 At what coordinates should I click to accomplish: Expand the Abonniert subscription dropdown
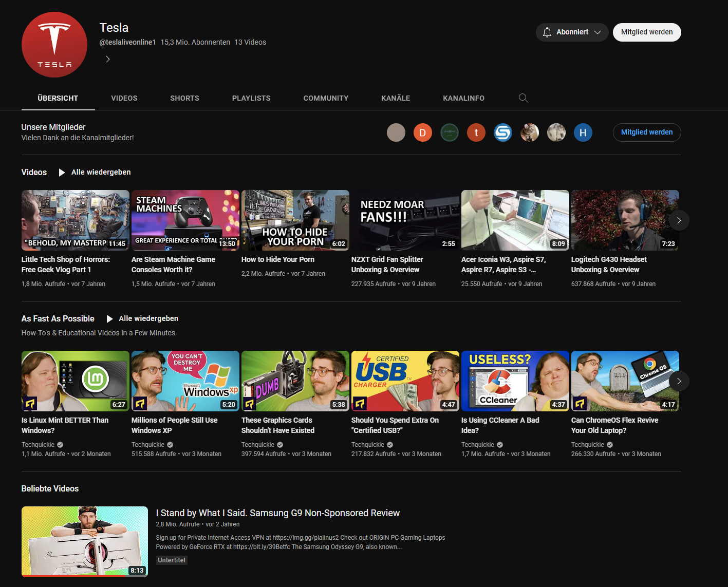pos(598,32)
